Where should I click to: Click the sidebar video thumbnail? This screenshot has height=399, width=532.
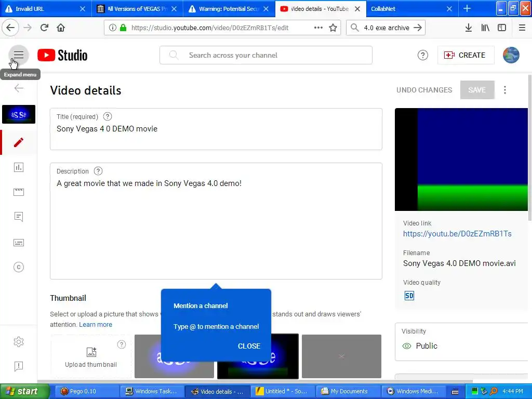[x=19, y=114]
